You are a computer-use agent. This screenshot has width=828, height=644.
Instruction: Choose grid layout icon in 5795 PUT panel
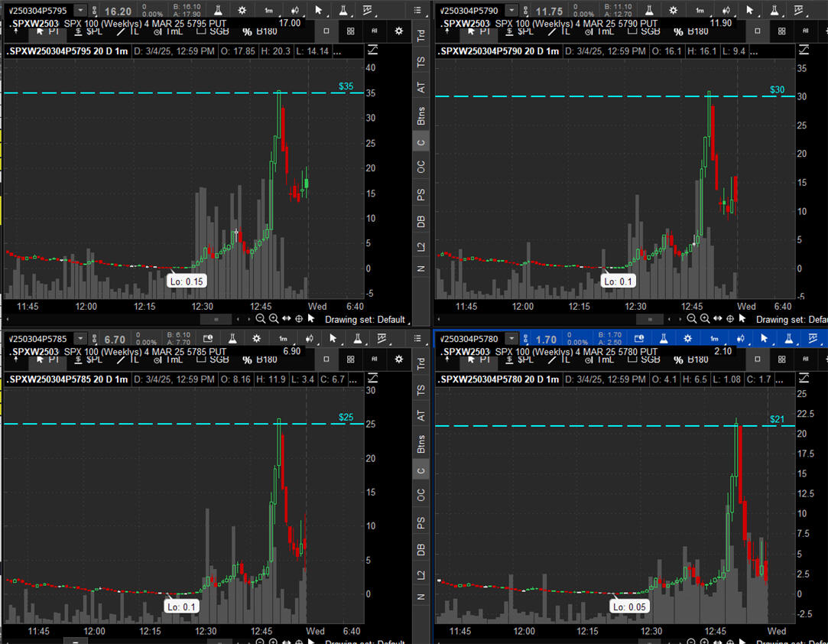pyautogui.click(x=351, y=31)
